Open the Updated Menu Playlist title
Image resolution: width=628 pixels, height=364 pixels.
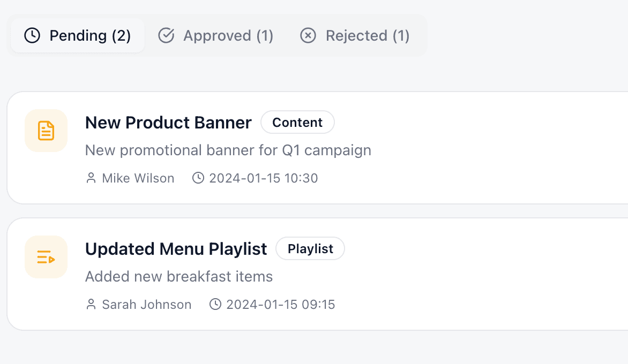coord(176,249)
